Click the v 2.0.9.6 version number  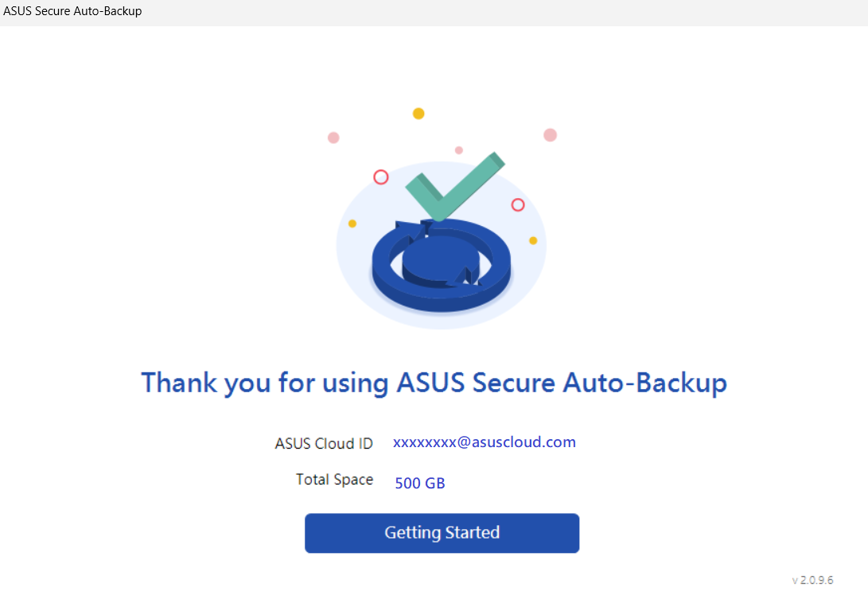(812, 580)
